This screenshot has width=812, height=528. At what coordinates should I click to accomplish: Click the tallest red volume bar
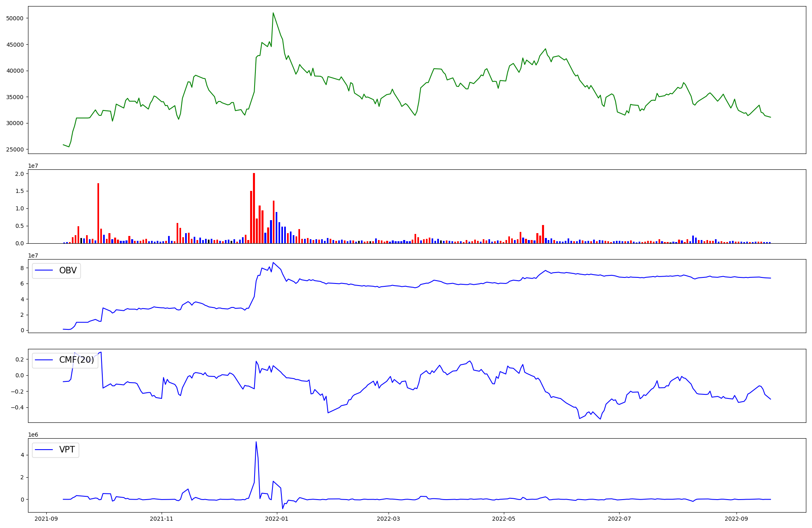pos(254,208)
